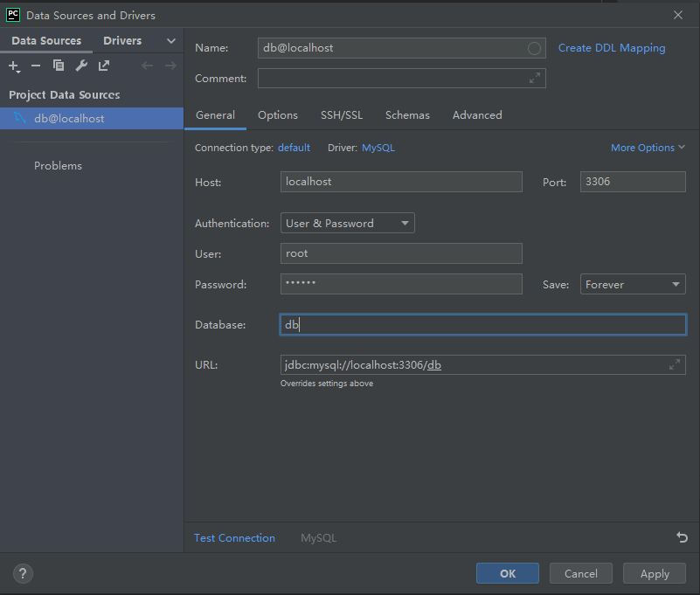Open the Authentication type dropdown
The height and width of the screenshot is (595, 700).
point(348,224)
